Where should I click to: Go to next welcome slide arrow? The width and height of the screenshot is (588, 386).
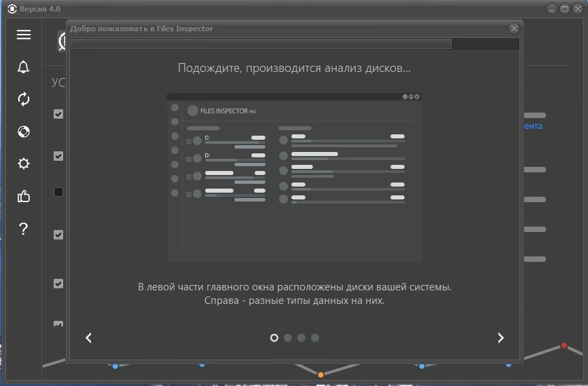click(500, 338)
